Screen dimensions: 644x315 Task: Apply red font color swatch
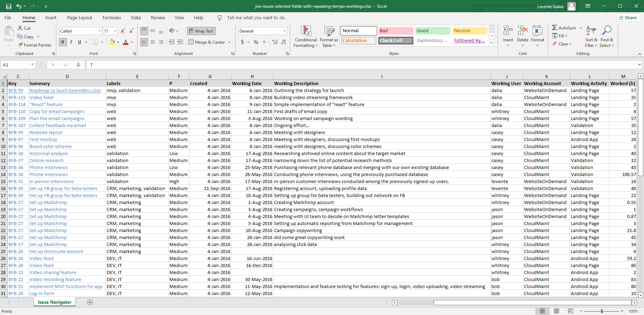coord(126,42)
